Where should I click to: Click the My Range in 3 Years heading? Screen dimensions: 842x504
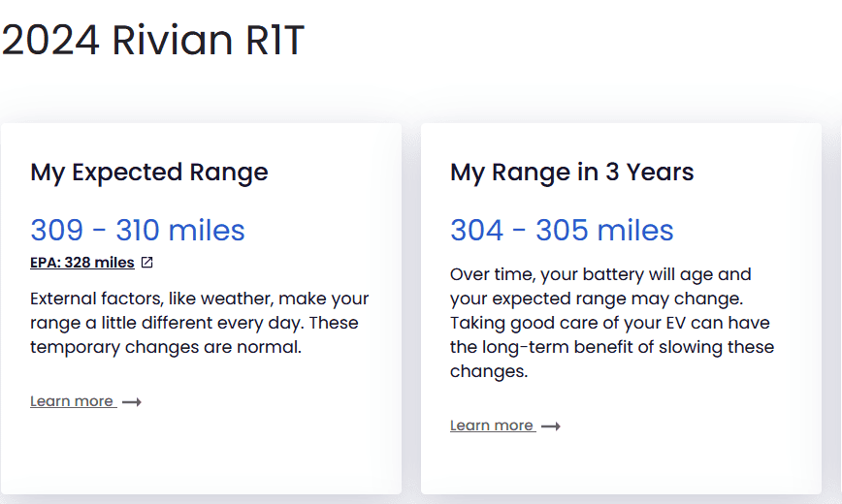click(x=572, y=173)
